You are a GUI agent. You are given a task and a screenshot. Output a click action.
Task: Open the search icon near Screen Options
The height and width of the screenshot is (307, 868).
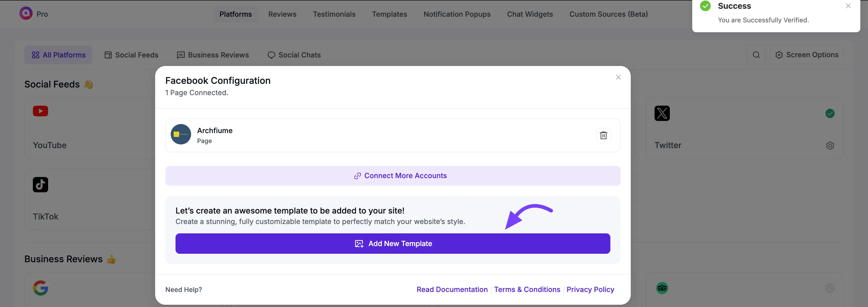[x=756, y=55]
